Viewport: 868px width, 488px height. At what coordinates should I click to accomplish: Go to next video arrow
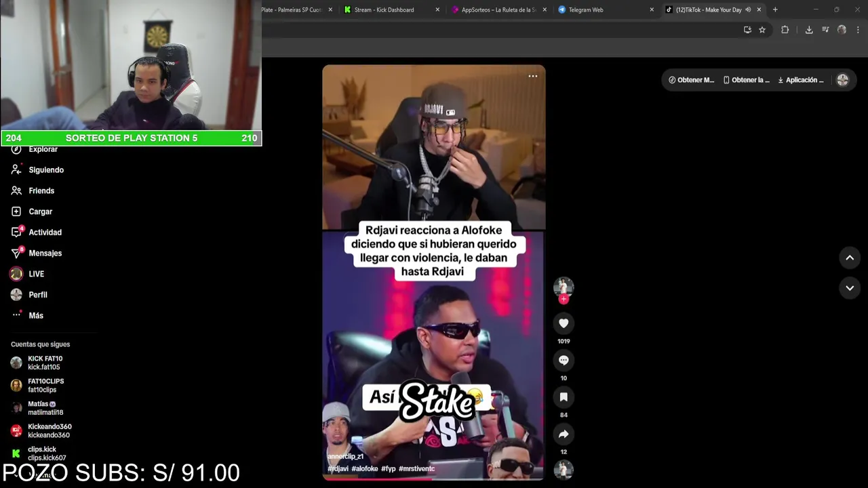click(x=850, y=288)
